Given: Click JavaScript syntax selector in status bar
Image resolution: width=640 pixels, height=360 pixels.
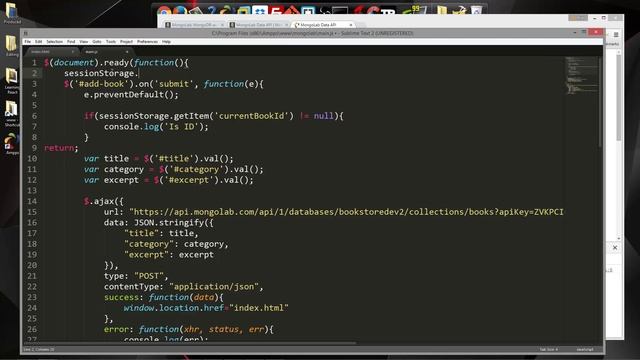Looking at the screenshot, I should tap(584, 349).
